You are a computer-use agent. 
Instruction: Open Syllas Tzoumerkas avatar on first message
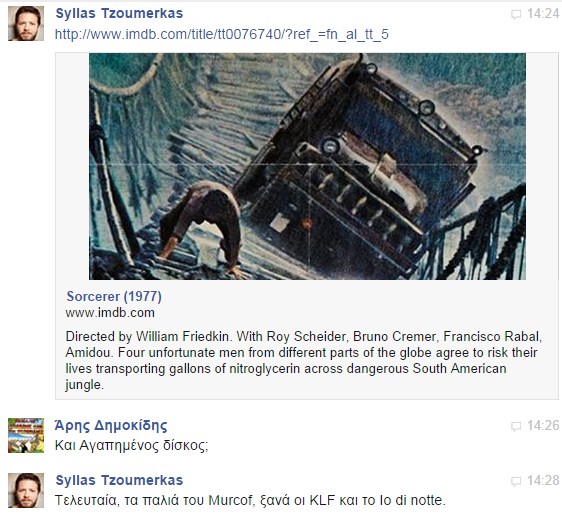pyautogui.click(x=26, y=23)
